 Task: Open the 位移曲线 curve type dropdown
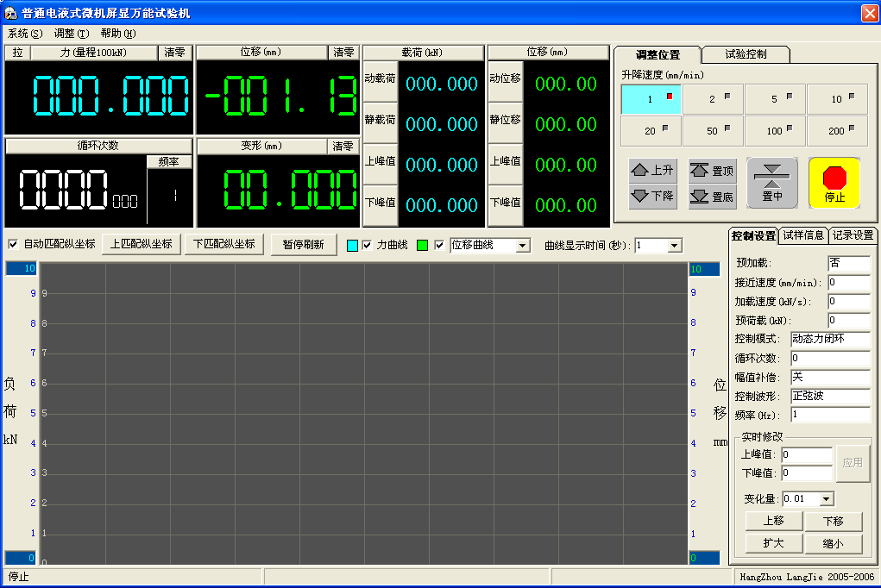click(523, 246)
